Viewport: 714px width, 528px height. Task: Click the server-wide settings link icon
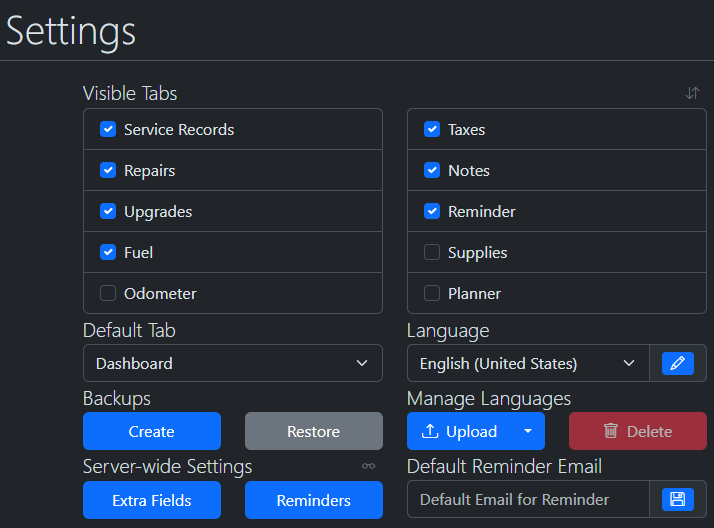pyautogui.click(x=369, y=466)
